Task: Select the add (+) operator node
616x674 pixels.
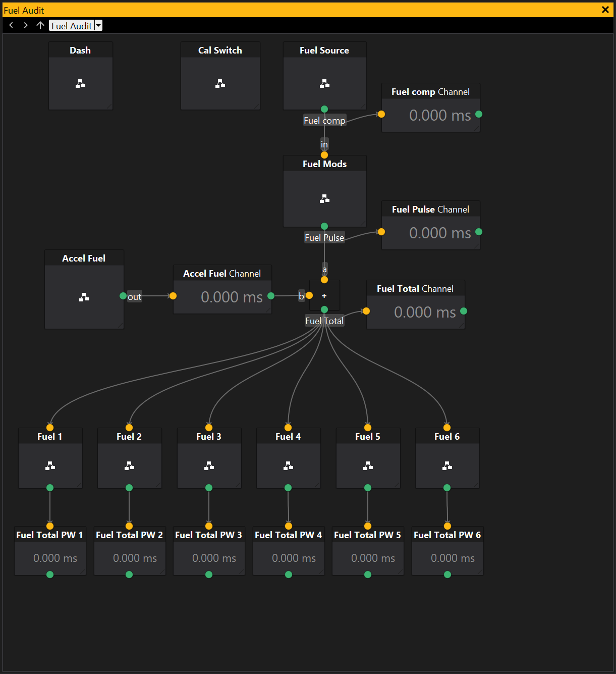Action: [324, 296]
